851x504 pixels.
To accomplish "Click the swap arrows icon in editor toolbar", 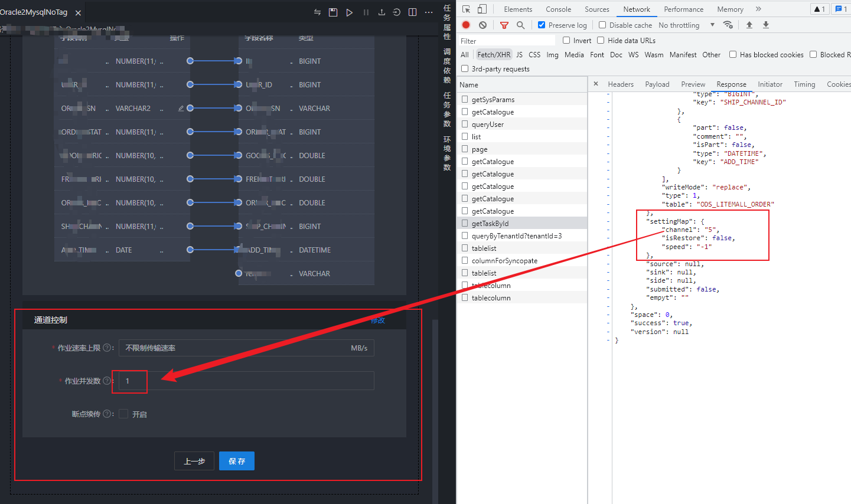I will (317, 12).
